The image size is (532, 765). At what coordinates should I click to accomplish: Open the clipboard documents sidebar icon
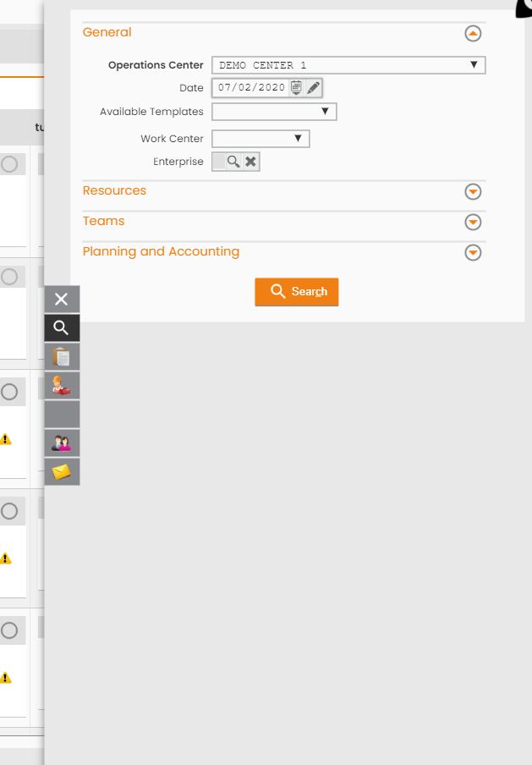click(x=62, y=356)
